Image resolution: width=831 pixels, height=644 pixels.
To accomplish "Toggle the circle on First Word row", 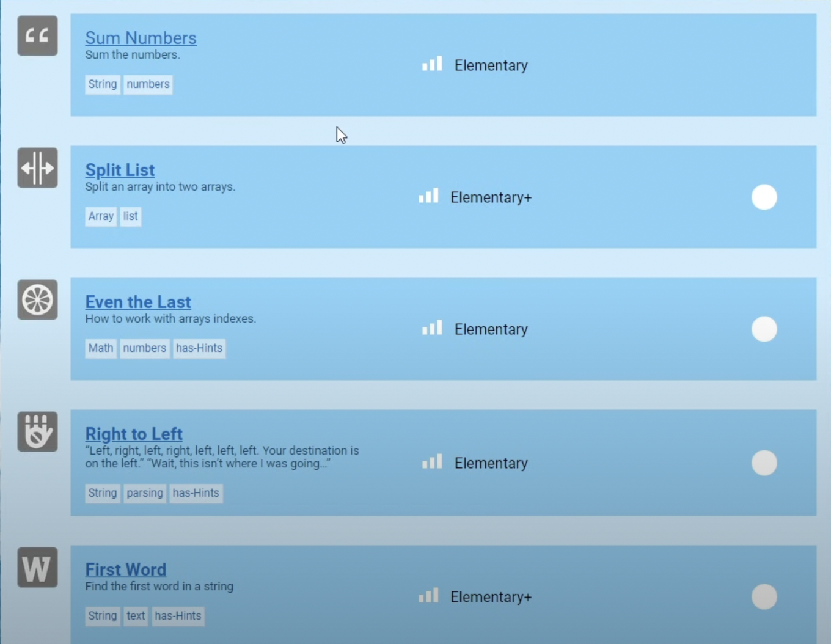I will pyautogui.click(x=764, y=596).
